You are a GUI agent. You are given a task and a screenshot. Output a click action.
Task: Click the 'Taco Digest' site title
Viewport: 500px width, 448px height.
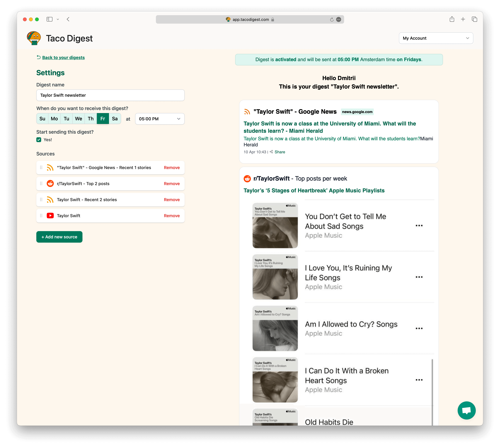(x=69, y=38)
